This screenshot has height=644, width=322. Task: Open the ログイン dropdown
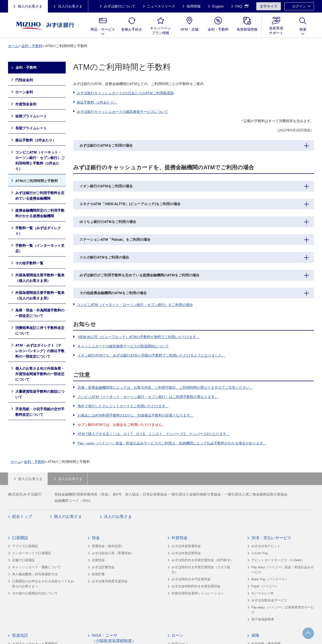point(299,6)
